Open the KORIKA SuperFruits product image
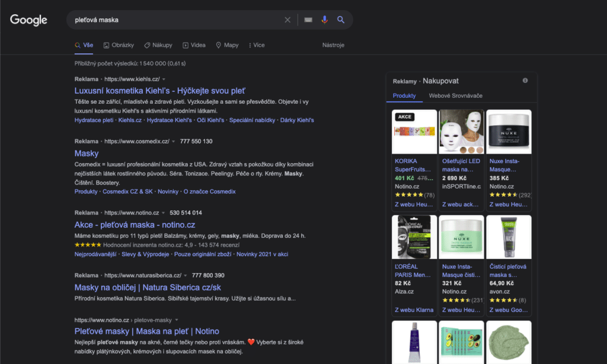The height and width of the screenshot is (364, 607). click(414, 132)
